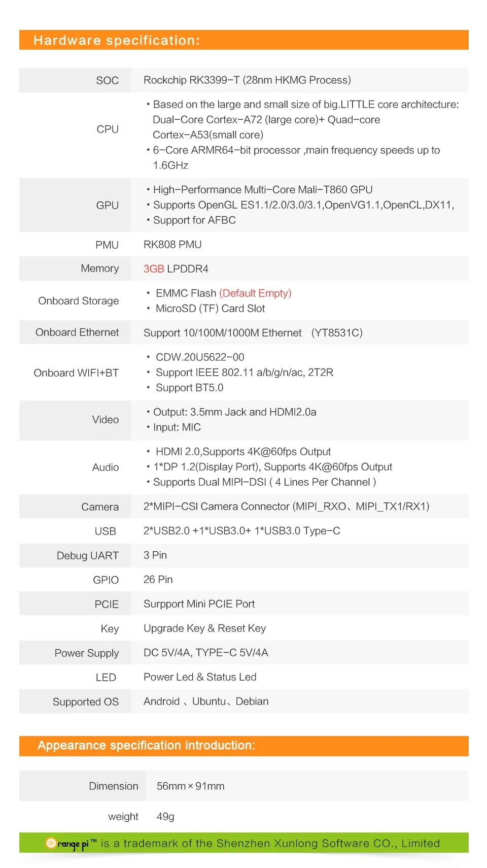Click the Hardware specification header bar
The image size is (487, 868).
[243, 40]
